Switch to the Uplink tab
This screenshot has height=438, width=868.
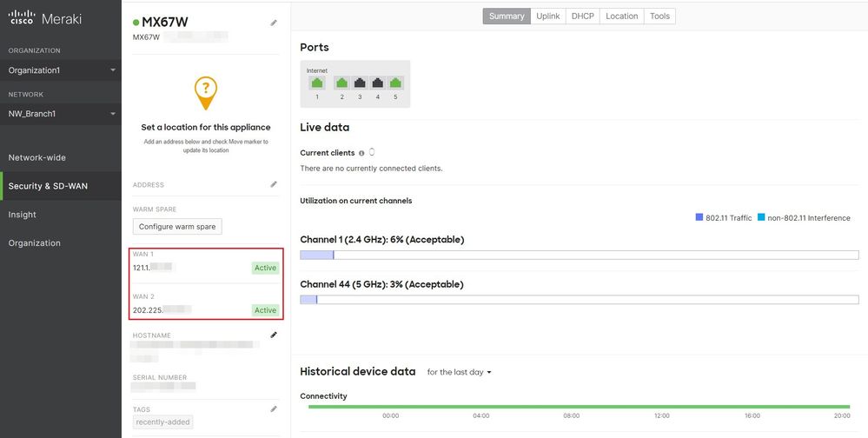click(548, 16)
